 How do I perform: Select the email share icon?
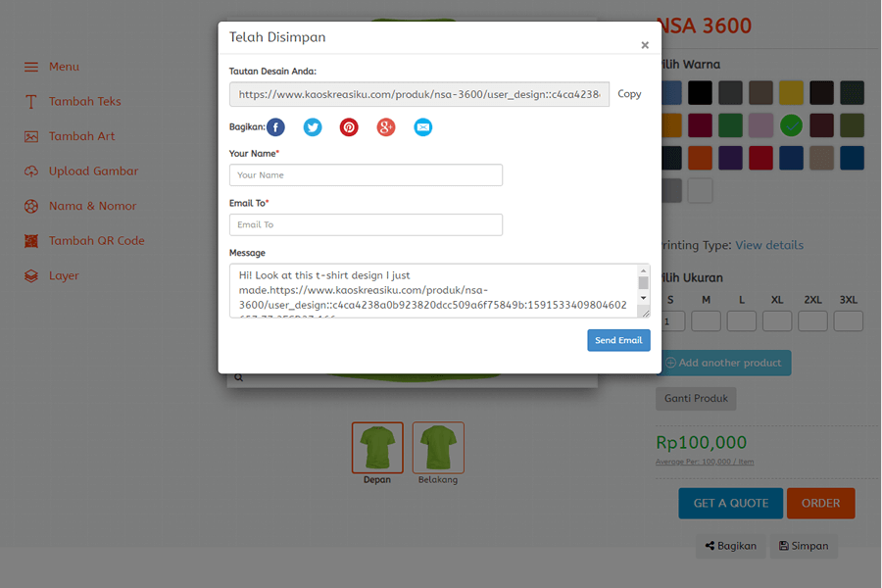pyautogui.click(x=422, y=127)
